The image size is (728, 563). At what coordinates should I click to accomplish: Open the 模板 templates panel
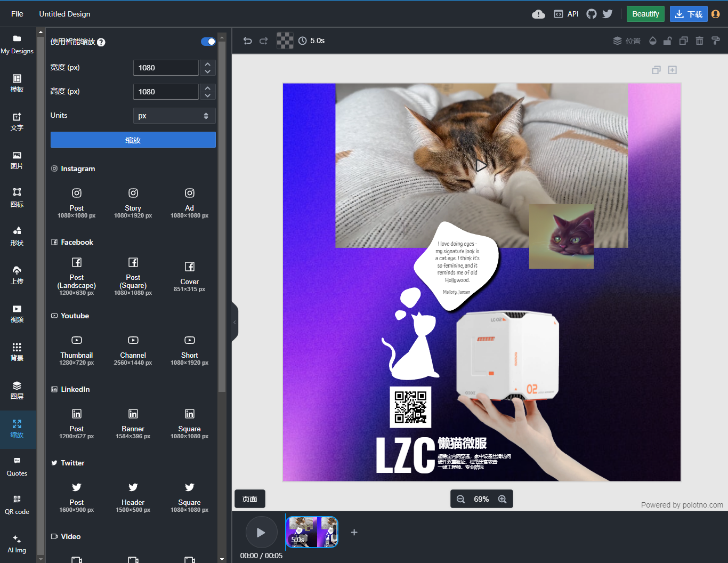pos(17,83)
